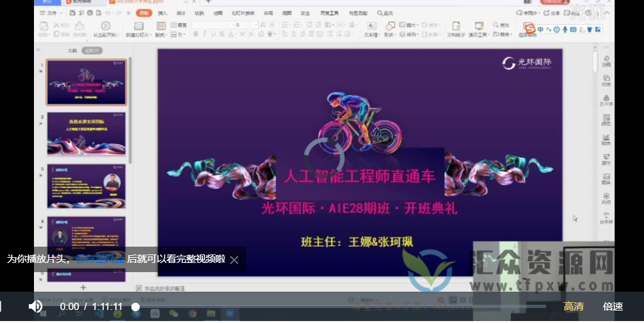Click the font name box in the ribbon

pyautogui.click(x=213, y=25)
